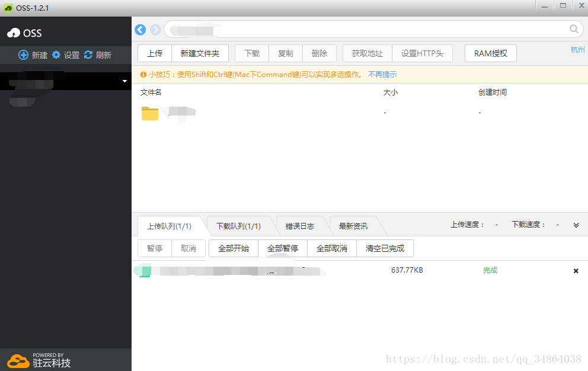The width and height of the screenshot is (588, 371).
Task: Click the 获取地址 button
Action: [367, 53]
